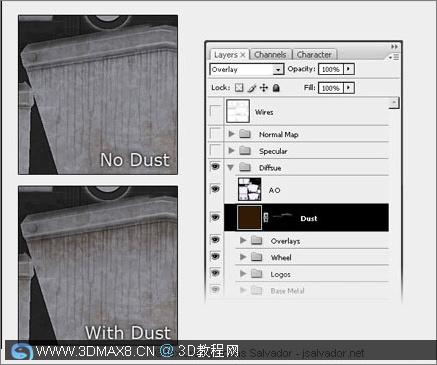The height and width of the screenshot is (365, 437).
Task: Select the Specular group name
Action: tap(273, 151)
